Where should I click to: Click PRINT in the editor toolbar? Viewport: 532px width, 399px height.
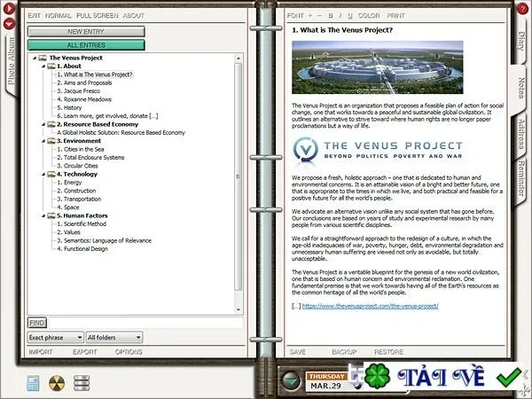396,16
